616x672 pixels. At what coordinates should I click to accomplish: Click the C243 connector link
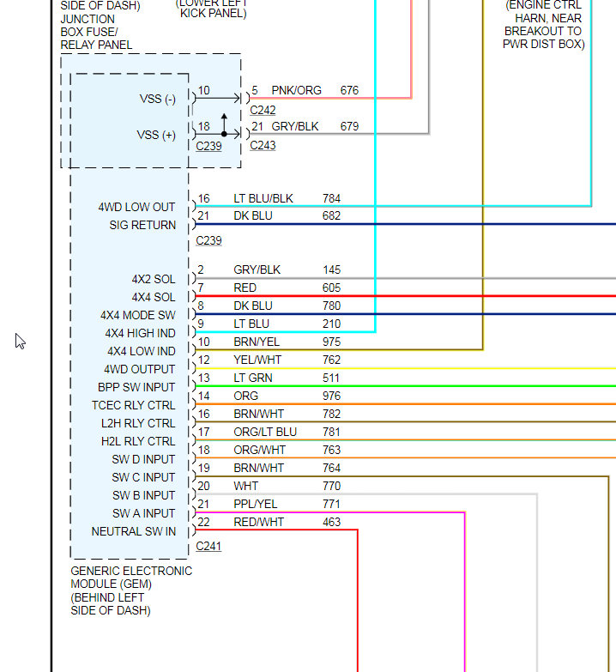click(263, 145)
